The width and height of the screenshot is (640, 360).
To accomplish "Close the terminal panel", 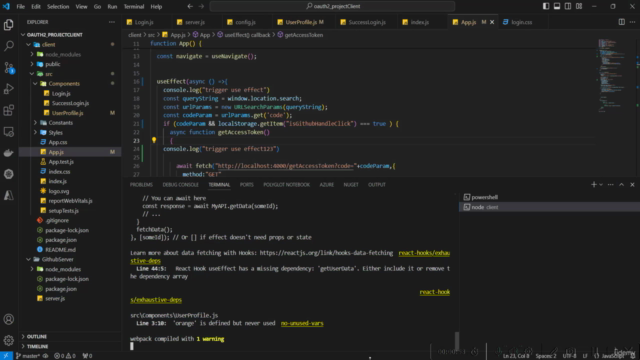I will pos(632,184).
